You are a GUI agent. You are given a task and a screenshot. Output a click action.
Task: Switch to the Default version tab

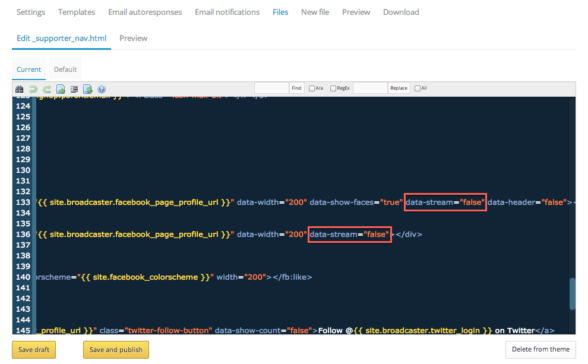65,69
